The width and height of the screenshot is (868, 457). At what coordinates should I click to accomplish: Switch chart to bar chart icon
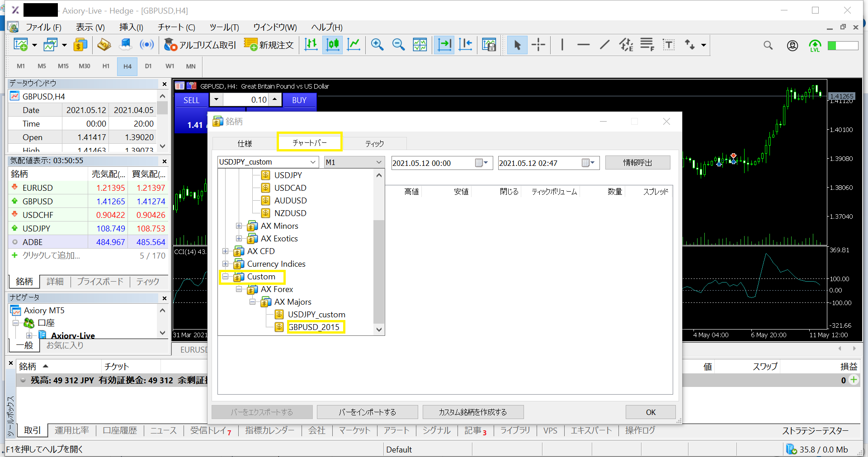[x=311, y=45]
